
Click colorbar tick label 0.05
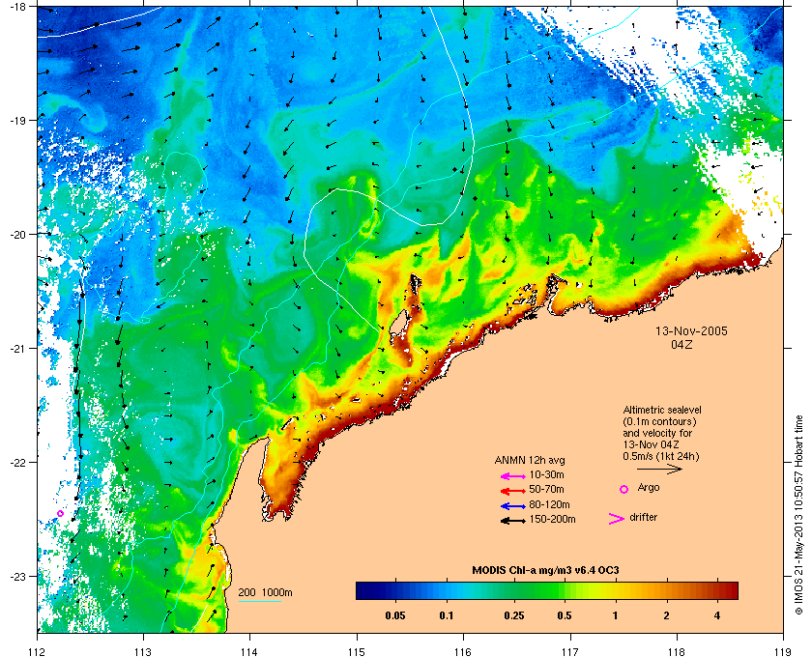tap(395, 615)
